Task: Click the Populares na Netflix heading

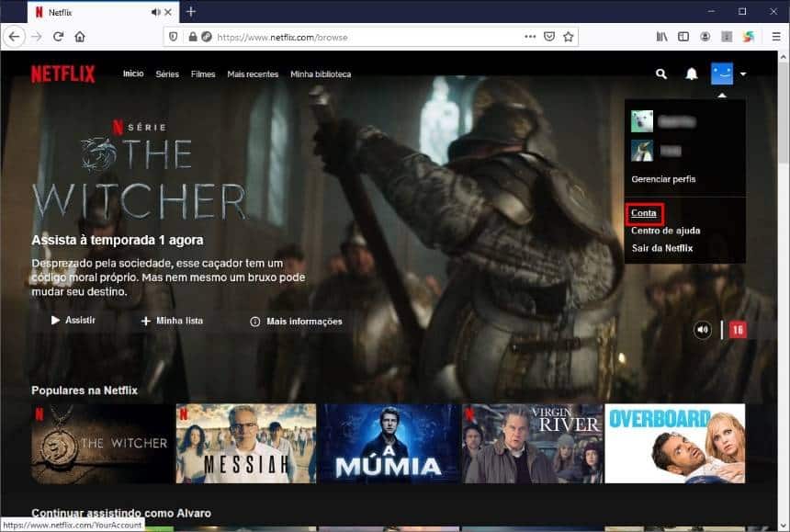Action: pos(85,391)
